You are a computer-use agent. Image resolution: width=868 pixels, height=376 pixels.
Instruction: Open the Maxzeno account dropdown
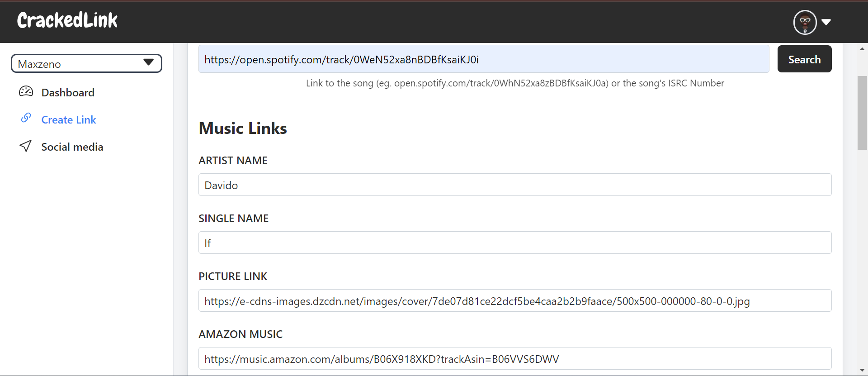[86, 63]
